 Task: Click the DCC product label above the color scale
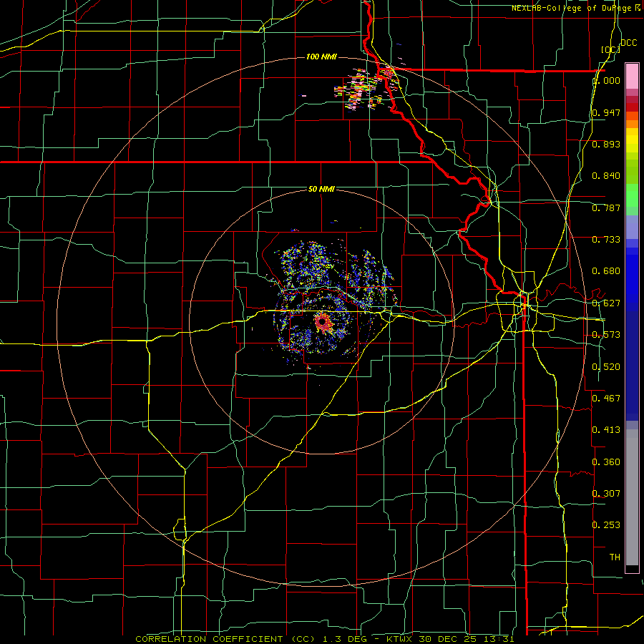pyautogui.click(x=628, y=43)
